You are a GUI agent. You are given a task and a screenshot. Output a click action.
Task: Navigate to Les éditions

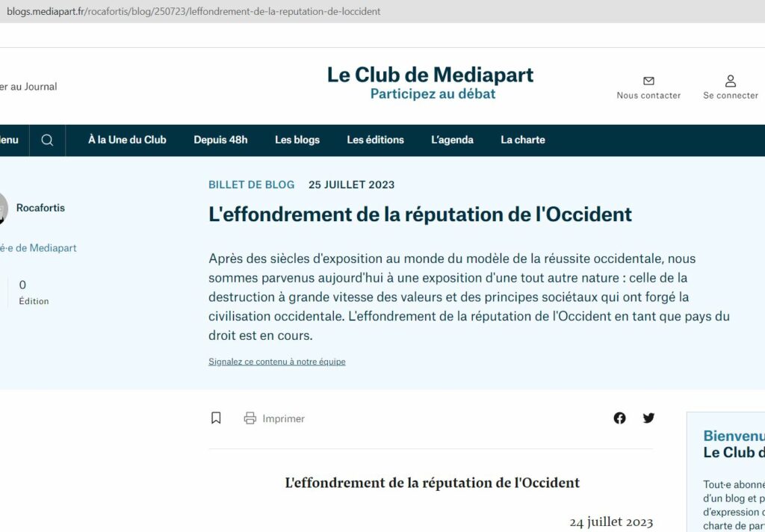375,140
